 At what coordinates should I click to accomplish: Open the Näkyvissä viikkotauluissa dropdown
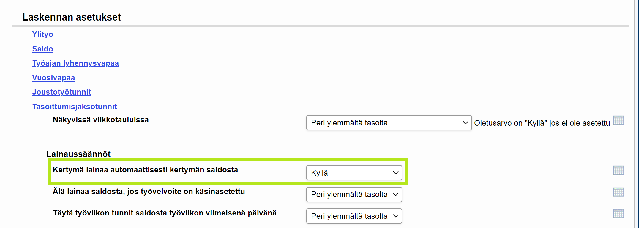click(389, 123)
